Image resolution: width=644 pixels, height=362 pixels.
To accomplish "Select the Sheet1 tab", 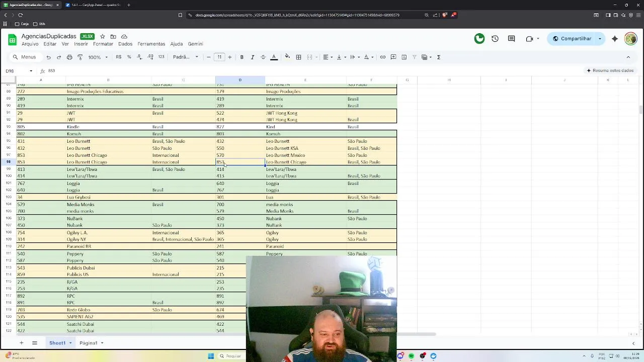I will click(57, 343).
